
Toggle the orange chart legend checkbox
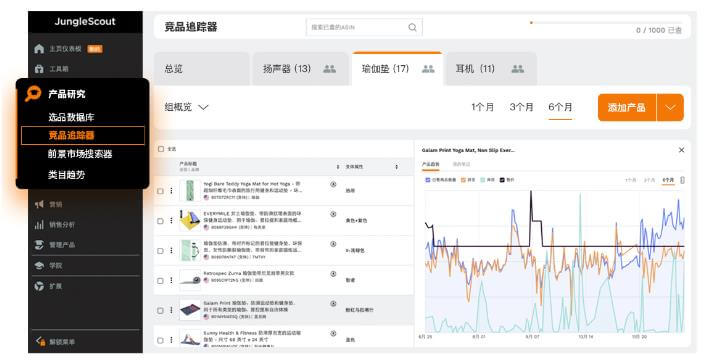coord(463,180)
